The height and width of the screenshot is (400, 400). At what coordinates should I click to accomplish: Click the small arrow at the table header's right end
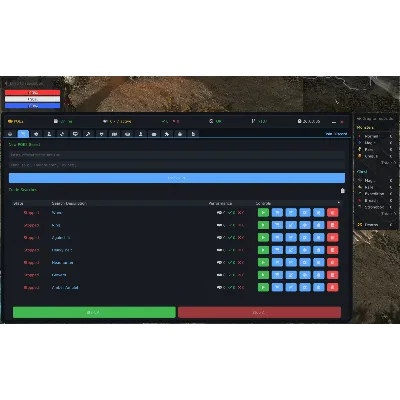click(339, 203)
